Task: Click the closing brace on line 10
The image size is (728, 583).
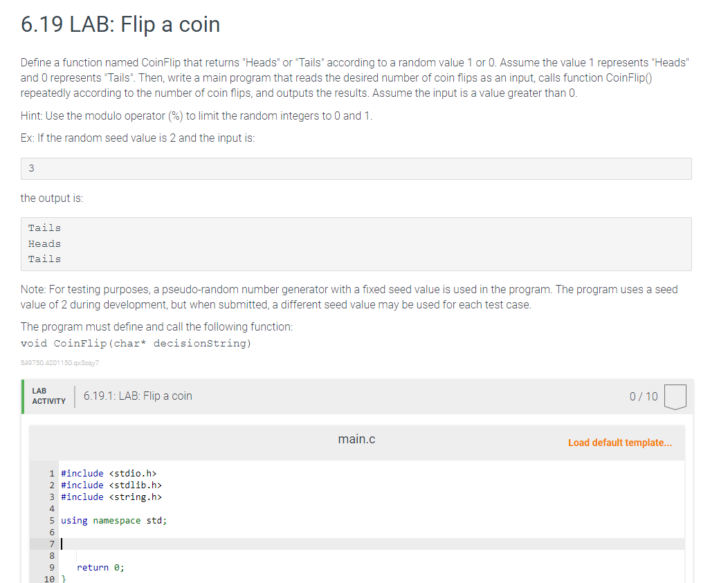Action: tap(63, 579)
